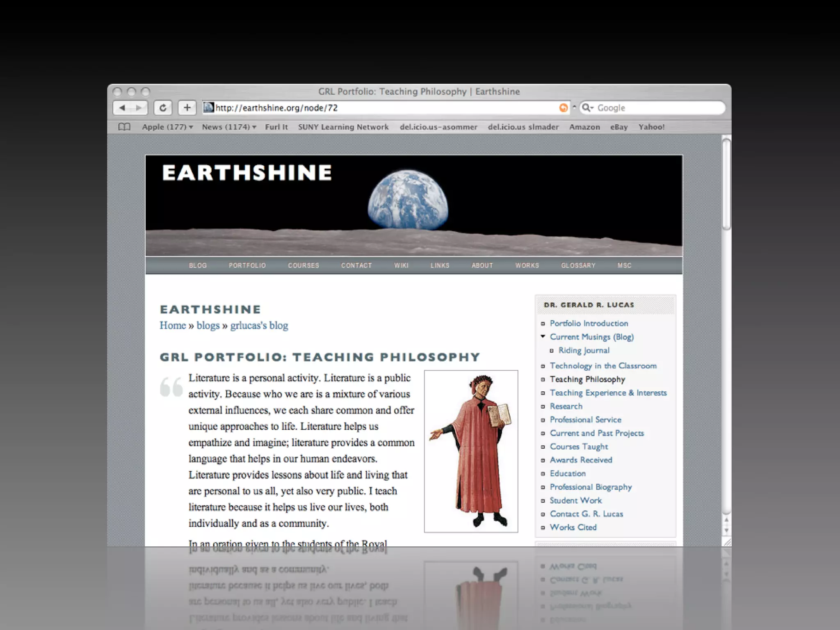Click the blogs breadcrumb link
Image resolution: width=840 pixels, height=630 pixels.
click(x=208, y=325)
